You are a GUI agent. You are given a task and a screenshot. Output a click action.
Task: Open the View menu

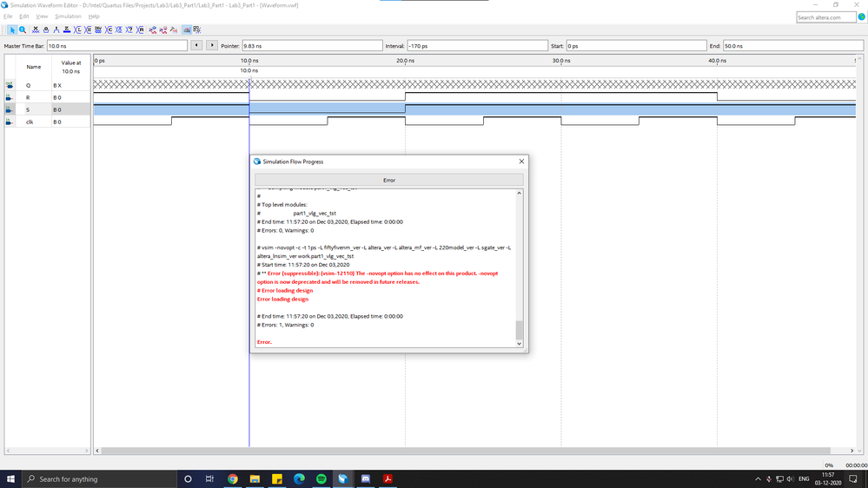42,16
